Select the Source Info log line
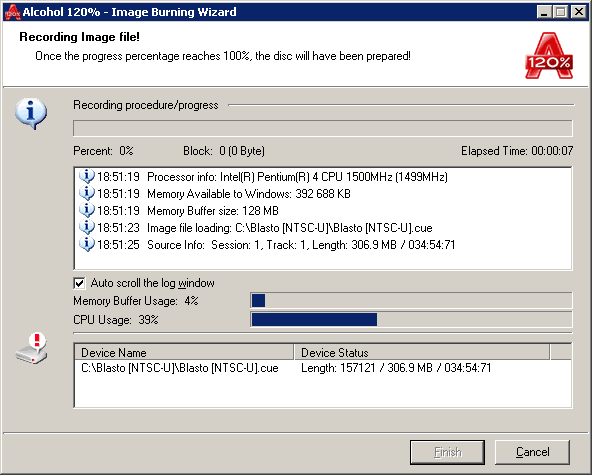 click(x=267, y=245)
